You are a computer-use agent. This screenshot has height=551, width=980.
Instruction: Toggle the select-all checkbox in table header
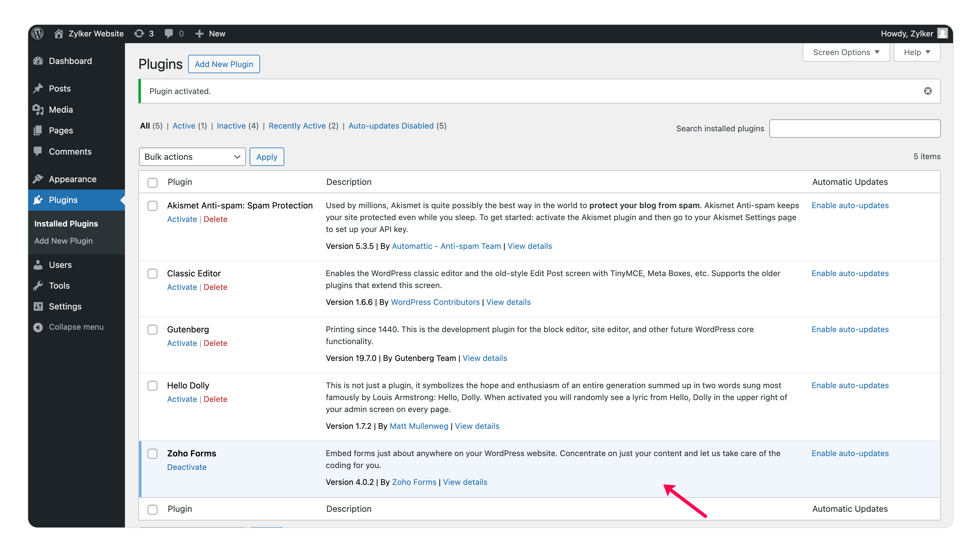(x=153, y=182)
